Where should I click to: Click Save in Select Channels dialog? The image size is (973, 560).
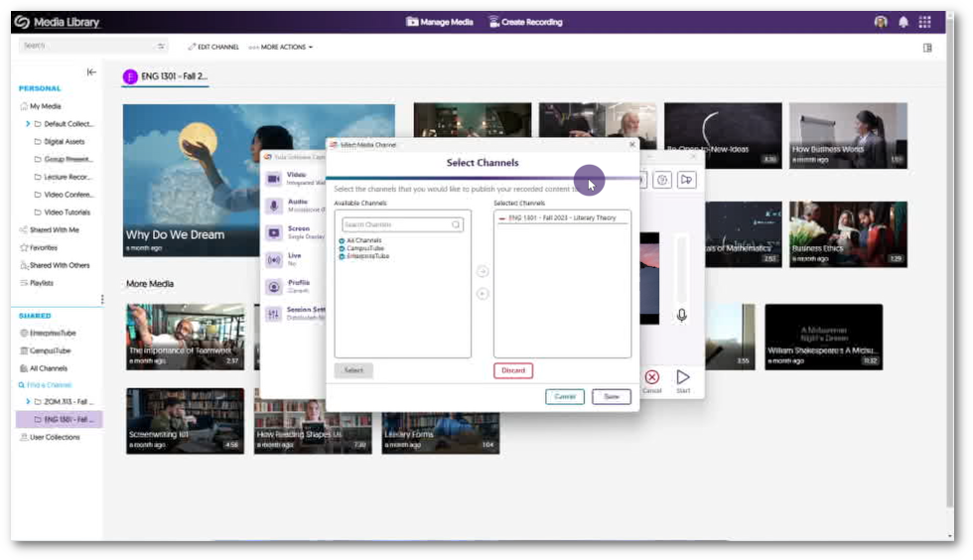(x=612, y=397)
